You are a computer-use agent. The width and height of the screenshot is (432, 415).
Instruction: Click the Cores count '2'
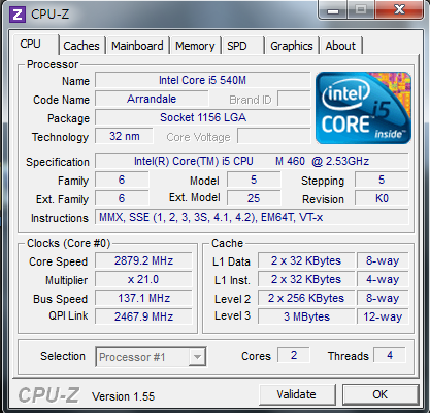pos(293,355)
